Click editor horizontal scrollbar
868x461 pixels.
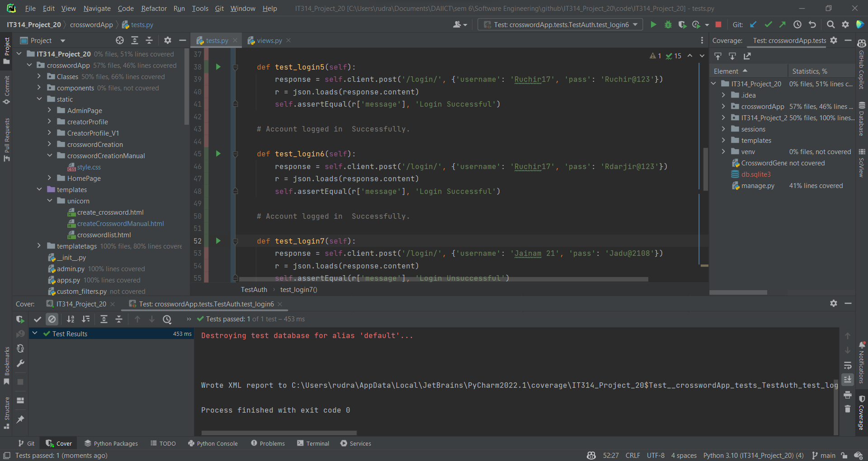[x=443, y=279]
